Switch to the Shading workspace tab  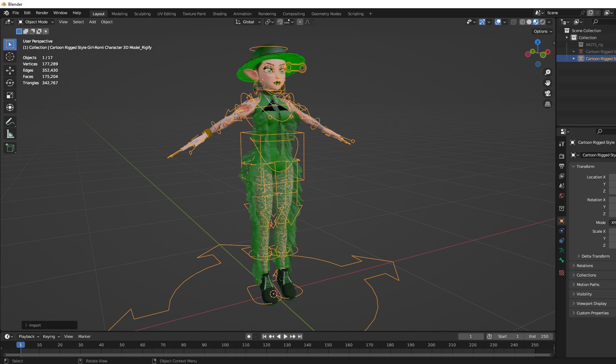(219, 14)
